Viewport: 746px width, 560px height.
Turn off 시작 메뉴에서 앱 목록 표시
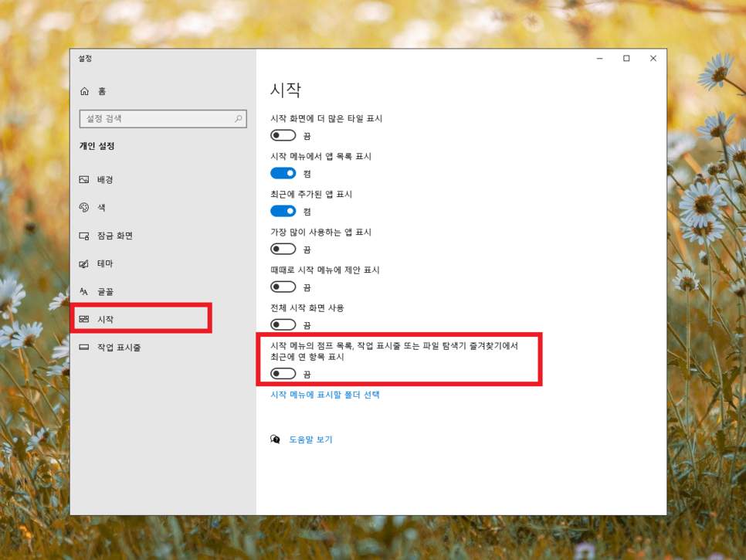coord(283,173)
